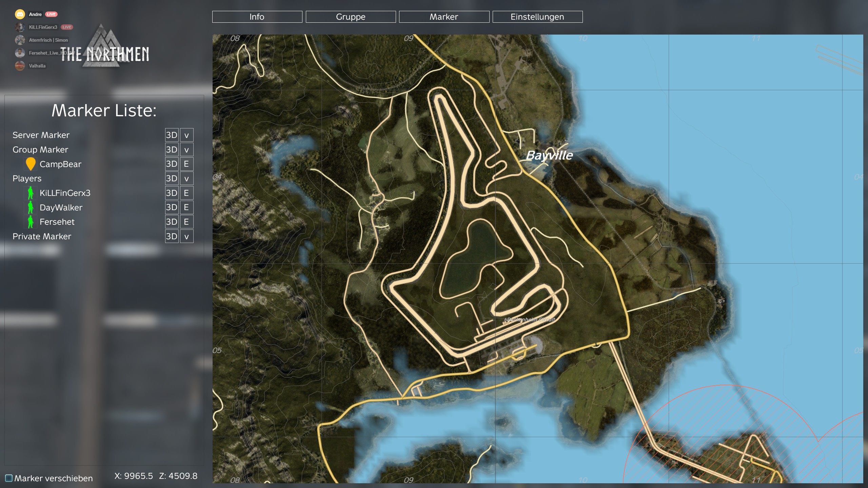Toggle the 3D view for Server Marker
The image size is (868, 488).
coord(172,135)
